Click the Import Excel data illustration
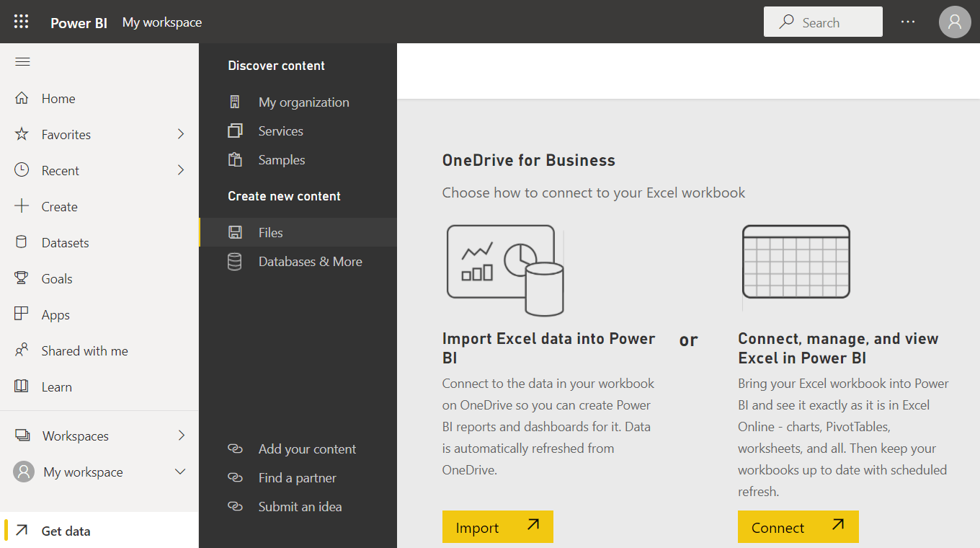The width and height of the screenshot is (980, 548). pyautogui.click(x=505, y=270)
